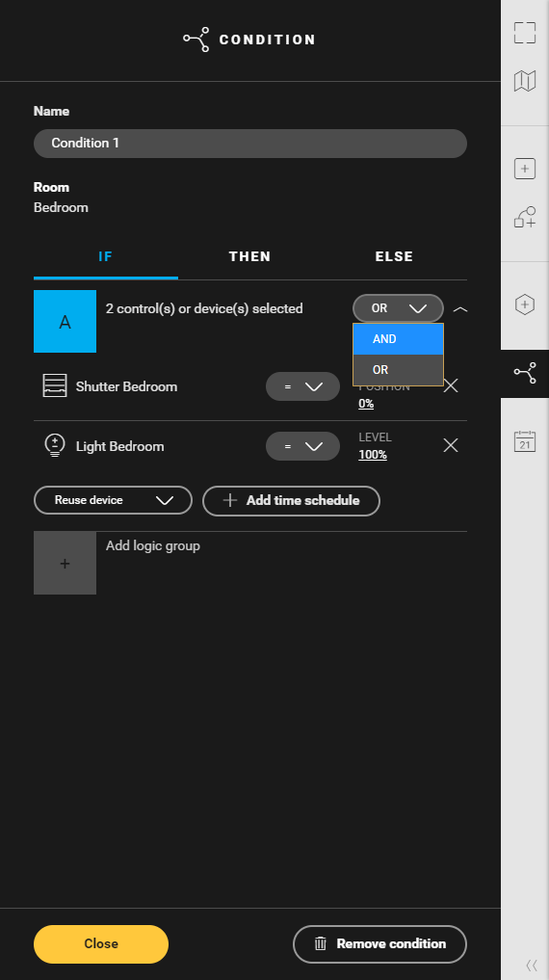Click the Add logic group label
Image resolution: width=549 pixels, height=980 pixels.
coord(153,545)
